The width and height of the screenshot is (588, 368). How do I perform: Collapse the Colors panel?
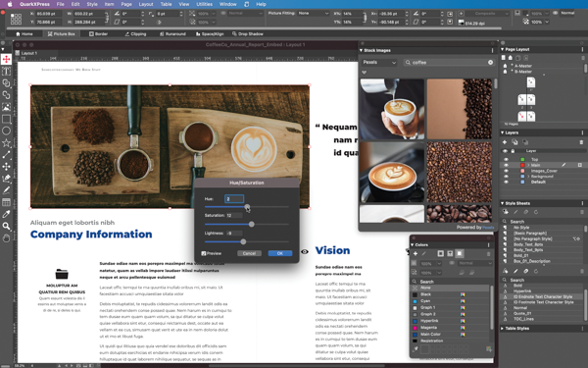tap(413, 244)
